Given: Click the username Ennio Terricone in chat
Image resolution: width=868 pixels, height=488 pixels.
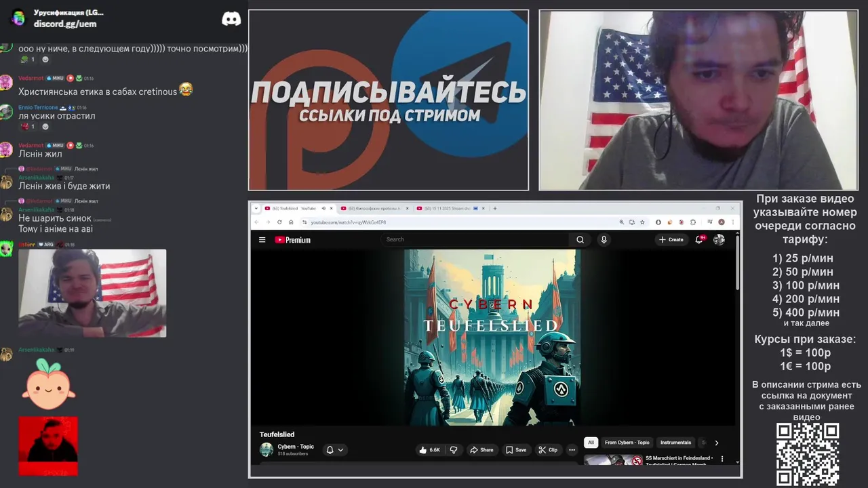Looking at the screenshot, I should [x=38, y=107].
